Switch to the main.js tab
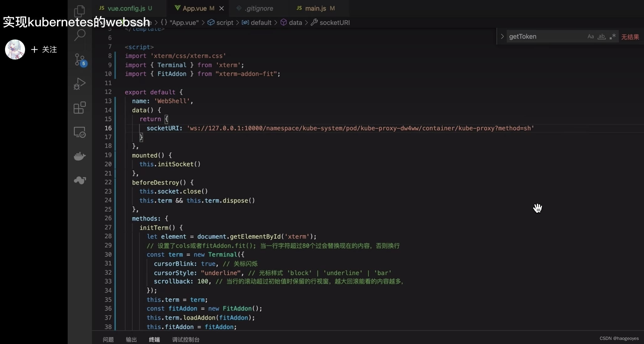The width and height of the screenshot is (644, 344). coord(315,8)
